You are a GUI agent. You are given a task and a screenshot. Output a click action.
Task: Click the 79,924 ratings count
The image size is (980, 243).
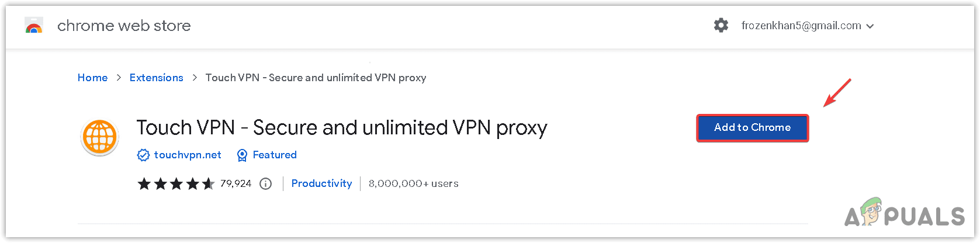(x=236, y=183)
